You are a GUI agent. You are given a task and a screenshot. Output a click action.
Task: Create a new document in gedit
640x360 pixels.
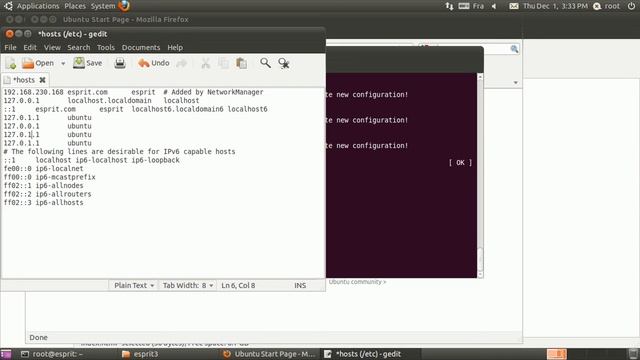[x=11, y=63]
